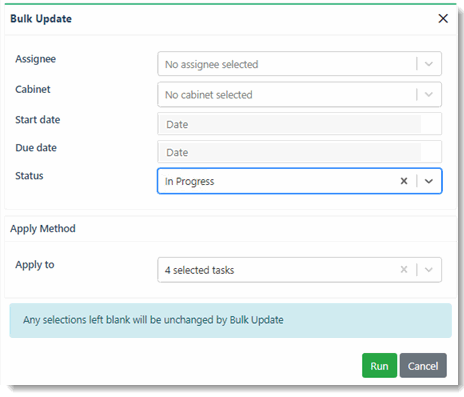Open the Assignee dropdown

click(299, 64)
